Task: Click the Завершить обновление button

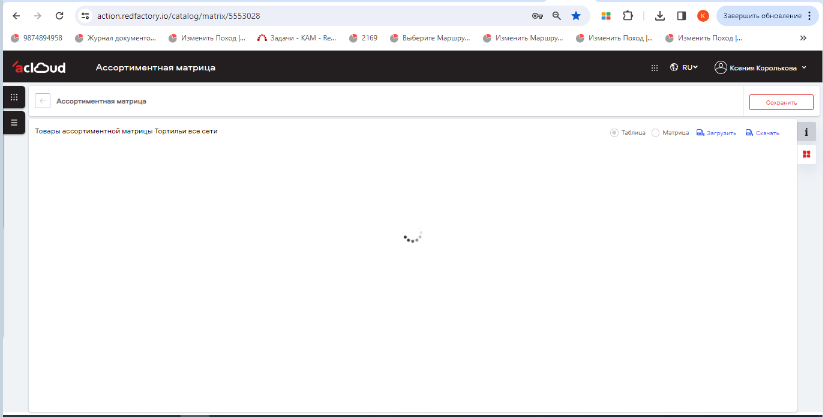Action: click(767, 16)
